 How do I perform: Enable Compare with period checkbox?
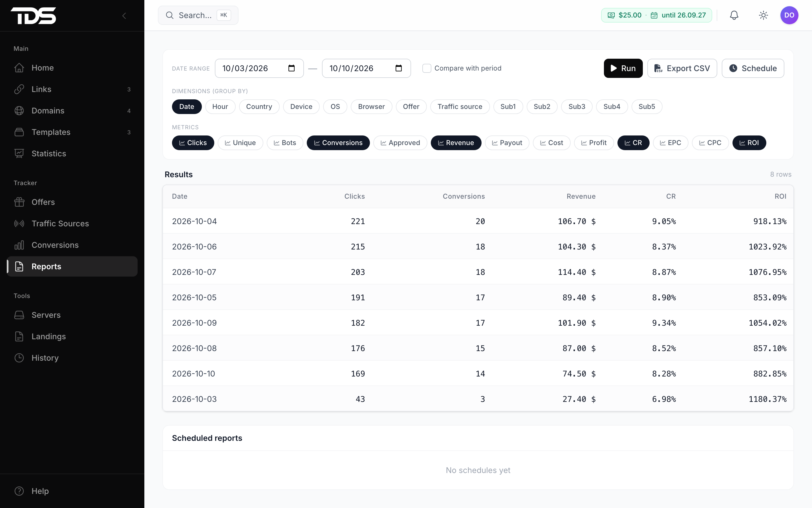(427, 68)
